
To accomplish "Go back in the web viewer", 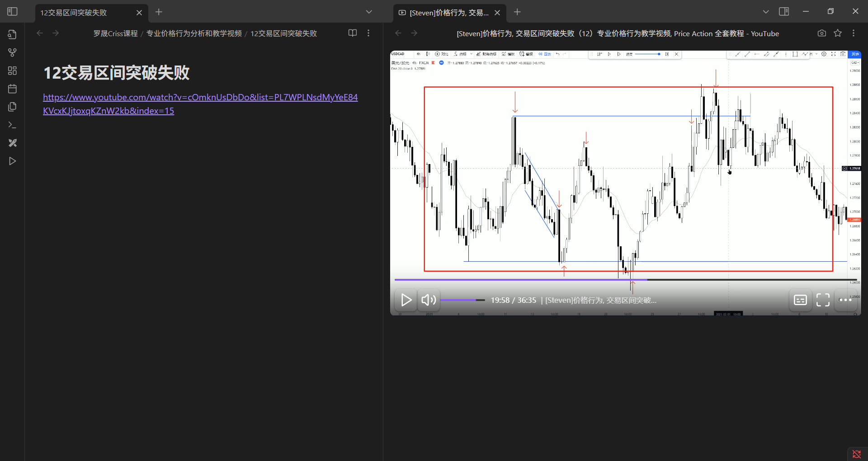I will (x=398, y=33).
